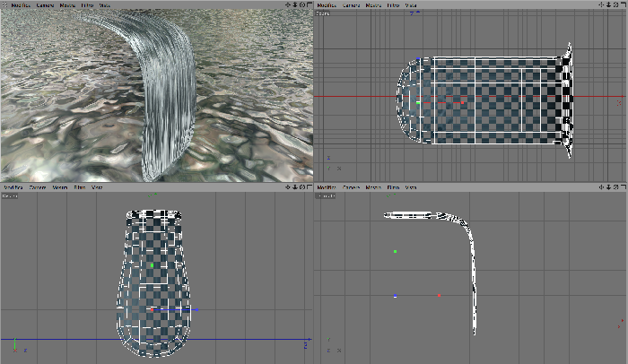Image resolution: width=628 pixels, height=364 pixels.
Task: Open Mostra menu in the front (Fronte) viewport
Action: [373, 187]
